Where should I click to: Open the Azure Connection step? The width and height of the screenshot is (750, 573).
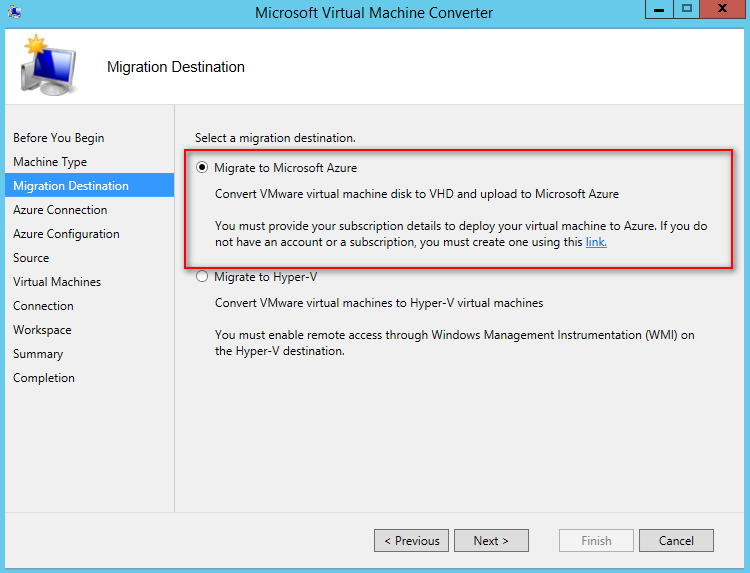(x=60, y=209)
